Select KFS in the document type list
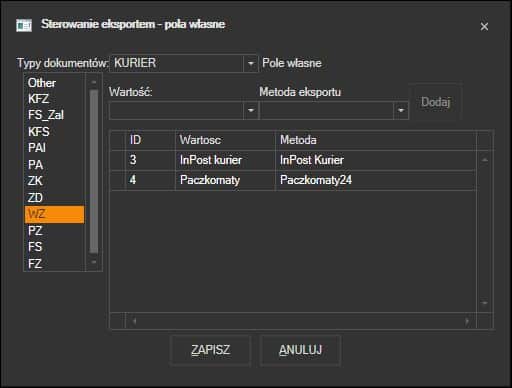 point(54,132)
